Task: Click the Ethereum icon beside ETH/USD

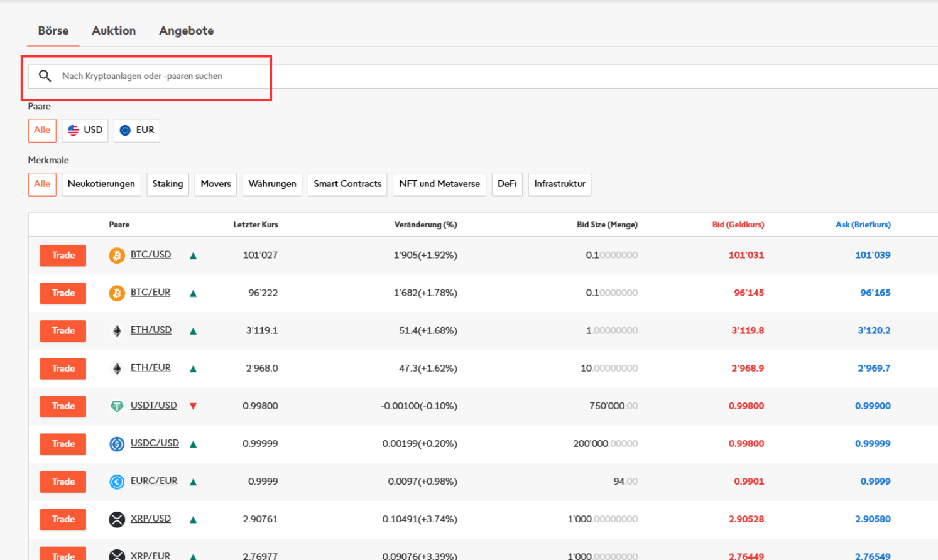Action: [x=117, y=331]
